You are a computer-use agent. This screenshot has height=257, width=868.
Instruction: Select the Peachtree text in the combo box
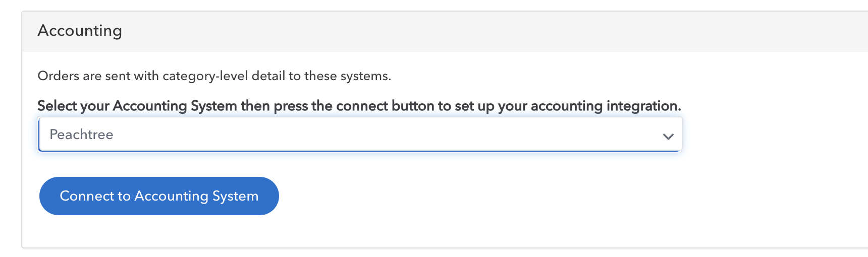tap(81, 135)
